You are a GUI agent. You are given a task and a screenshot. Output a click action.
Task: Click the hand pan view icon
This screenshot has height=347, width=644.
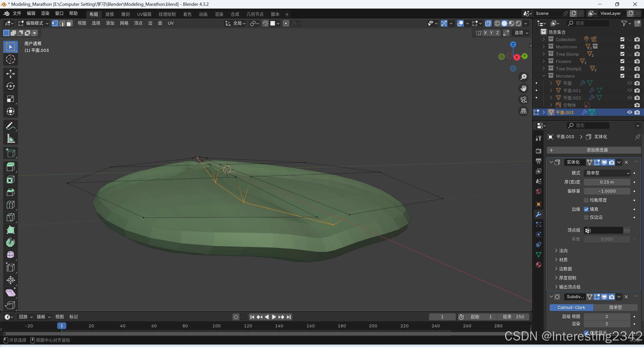[523, 88]
